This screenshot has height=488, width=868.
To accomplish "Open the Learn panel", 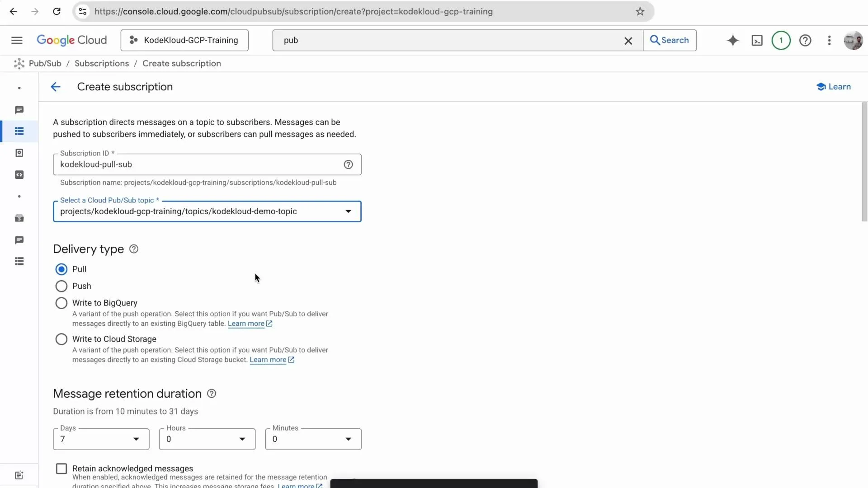I will click(x=834, y=87).
